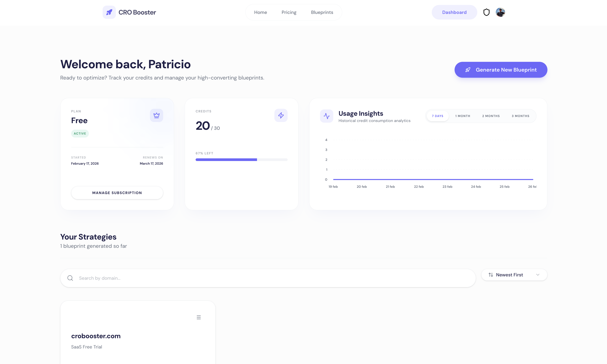The width and height of the screenshot is (607, 364).
Task: Click the CRO Booster rocket logo icon
Action: pos(110,12)
